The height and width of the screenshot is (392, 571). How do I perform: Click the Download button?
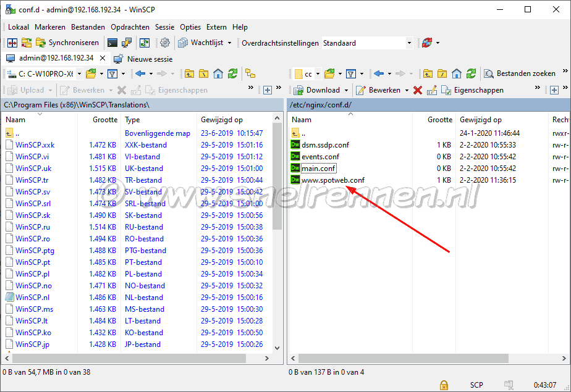[317, 90]
